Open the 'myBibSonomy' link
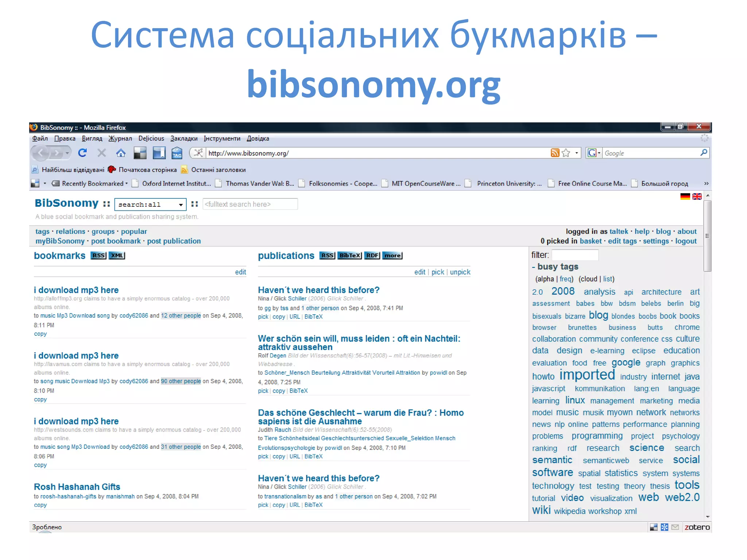 tap(60, 241)
